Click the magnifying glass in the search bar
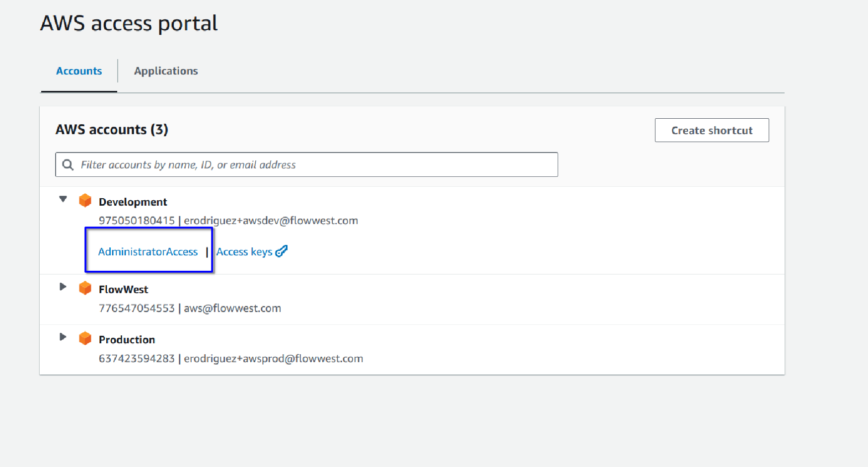This screenshot has width=868, height=467. tap(68, 164)
